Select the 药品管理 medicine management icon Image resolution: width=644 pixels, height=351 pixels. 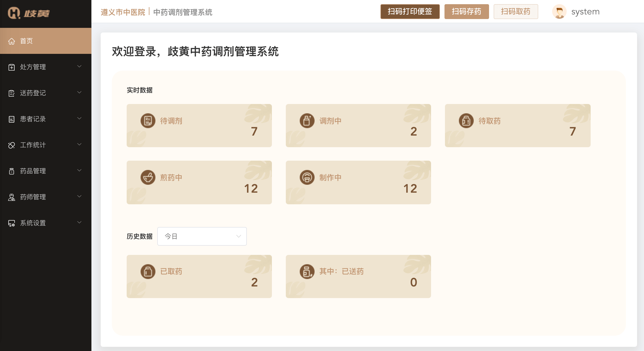12,171
